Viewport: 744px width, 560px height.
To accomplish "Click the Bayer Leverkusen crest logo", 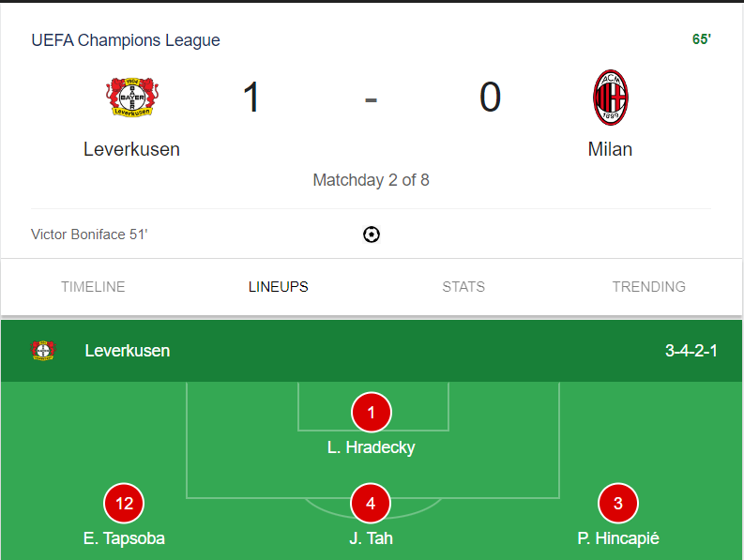I will 132,98.
